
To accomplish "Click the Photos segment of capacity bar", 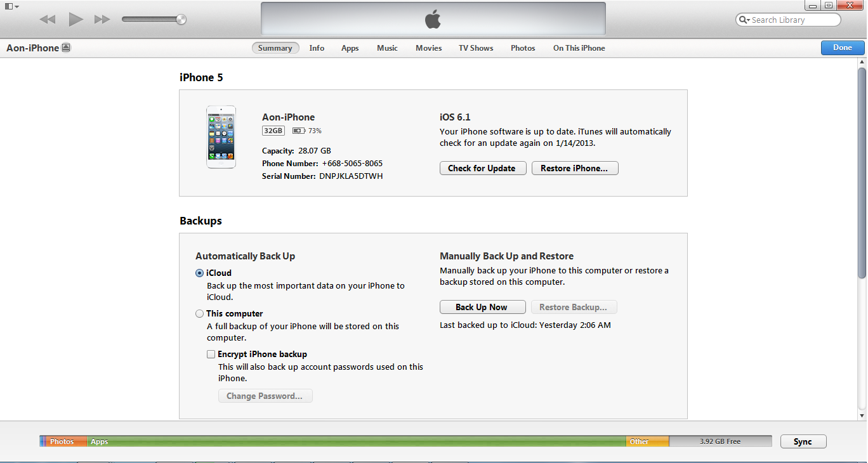I will (x=66, y=441).
